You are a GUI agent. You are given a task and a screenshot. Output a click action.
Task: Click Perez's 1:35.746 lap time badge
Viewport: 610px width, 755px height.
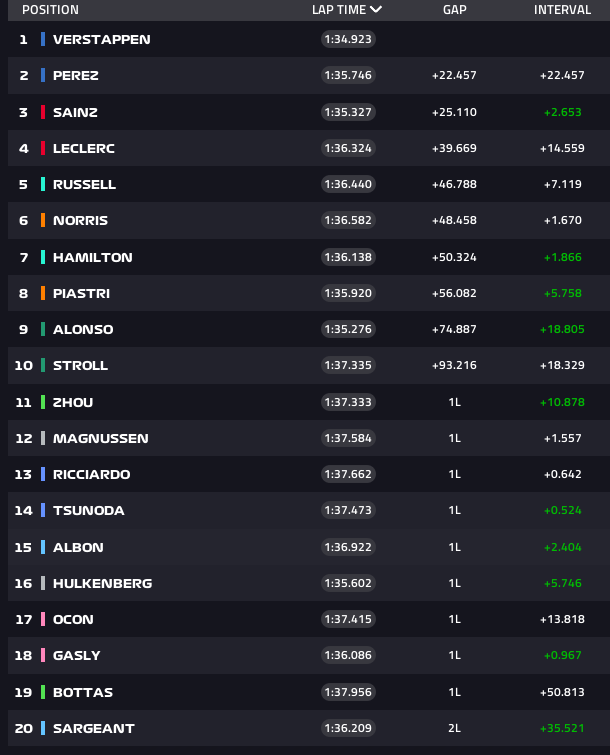[x=348, y=75]
